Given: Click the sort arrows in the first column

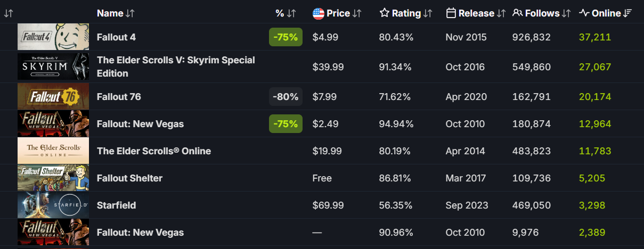Looking at the screenshot, I should point(8,13).
